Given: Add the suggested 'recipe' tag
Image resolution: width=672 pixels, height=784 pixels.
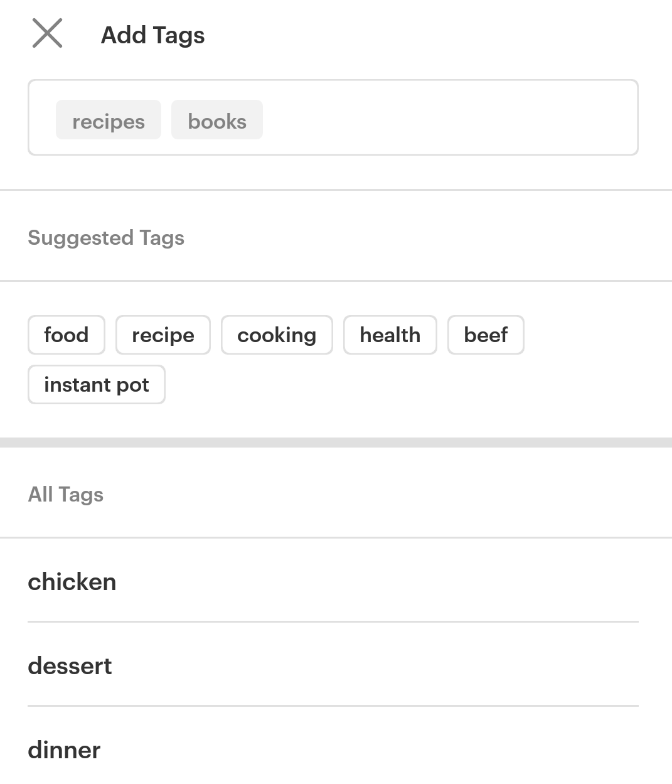Looking at the screenshot, I should (x=163, y=335).
